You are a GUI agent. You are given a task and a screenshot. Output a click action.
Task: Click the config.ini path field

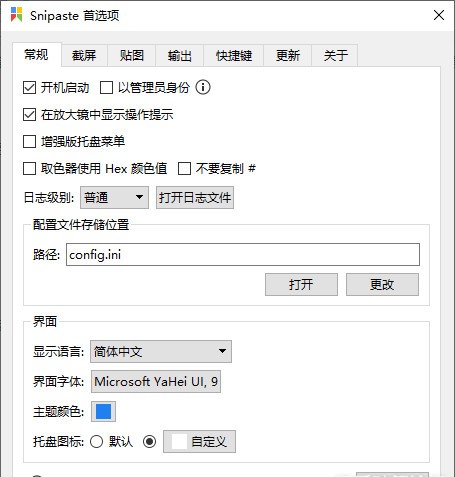coord(243,255)
